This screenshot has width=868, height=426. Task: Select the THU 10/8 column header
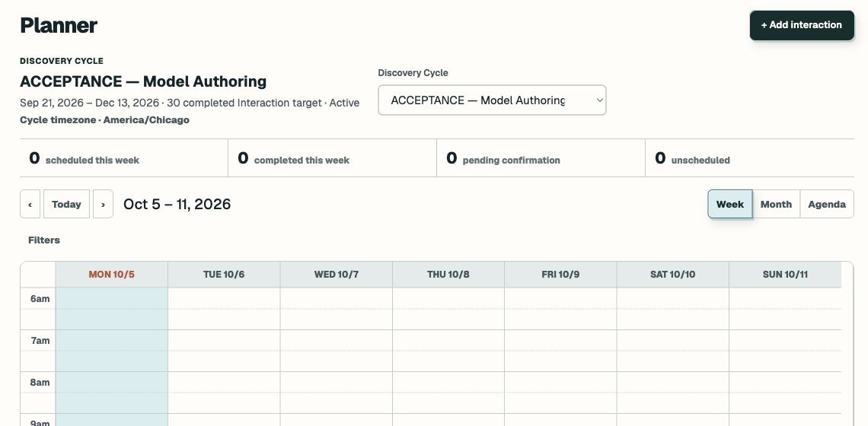pyautogui.click(x=448, y=275)
